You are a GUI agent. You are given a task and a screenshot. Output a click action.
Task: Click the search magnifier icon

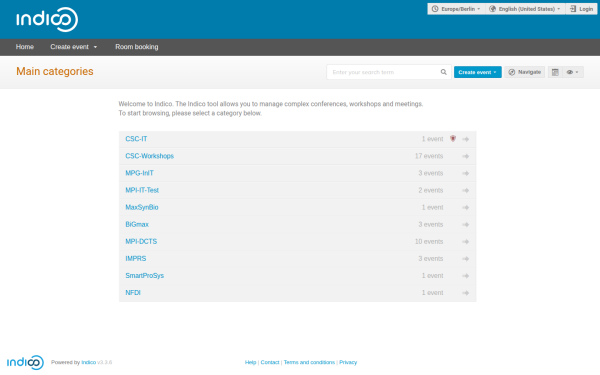[x=443, y=72]
